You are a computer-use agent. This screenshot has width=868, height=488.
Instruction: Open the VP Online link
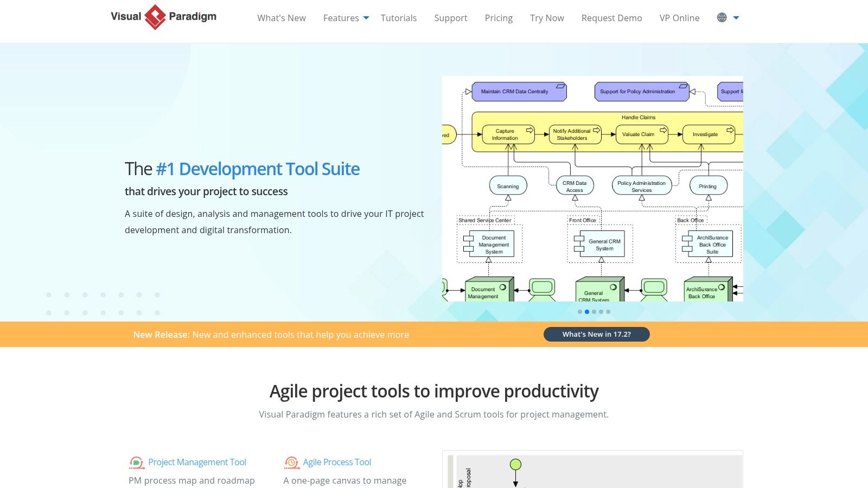pyautogui.click(x=679, y=18)
